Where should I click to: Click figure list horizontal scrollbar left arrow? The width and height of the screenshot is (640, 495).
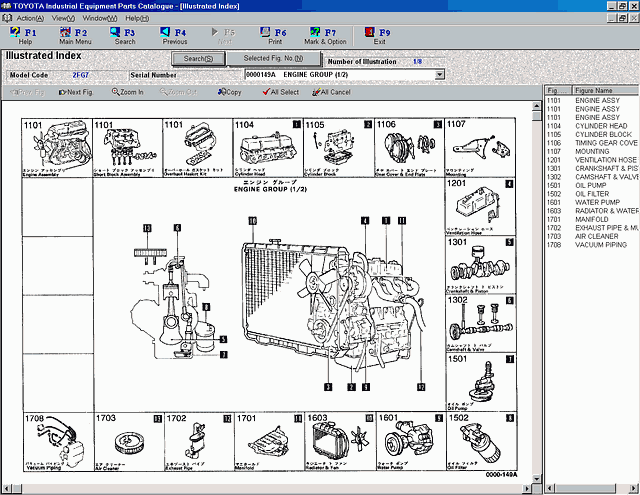550,488
